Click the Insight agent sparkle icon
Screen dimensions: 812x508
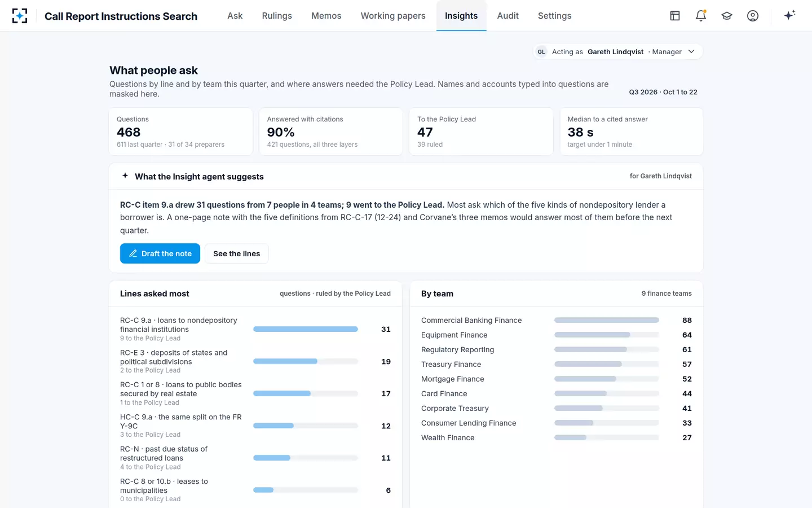(x=125, y=176)
